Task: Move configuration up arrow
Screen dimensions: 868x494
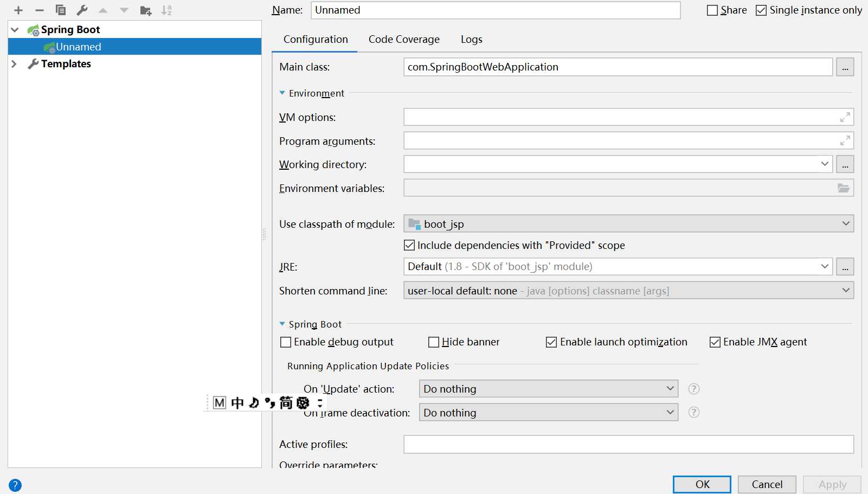Action: (103, 10)
